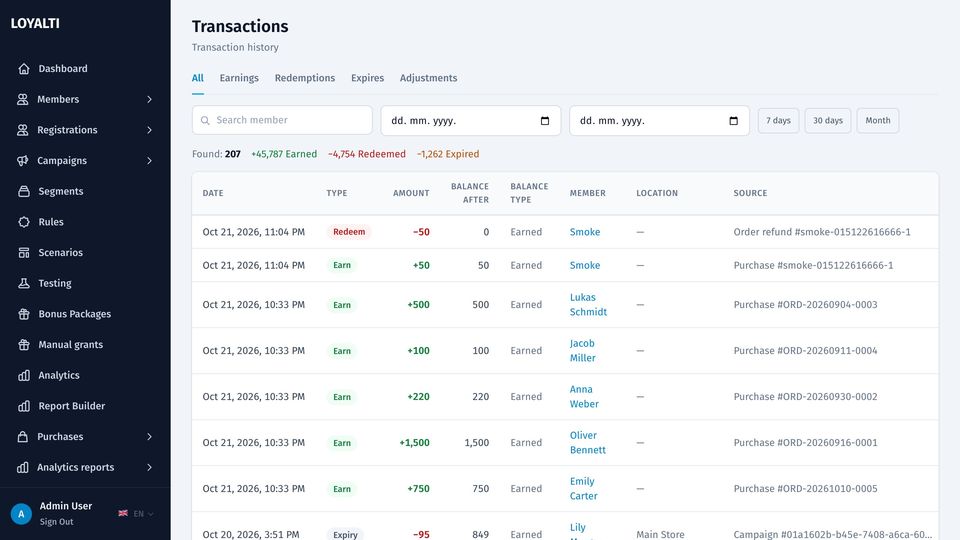Click the Manual grants gift icon

point(24,344)
